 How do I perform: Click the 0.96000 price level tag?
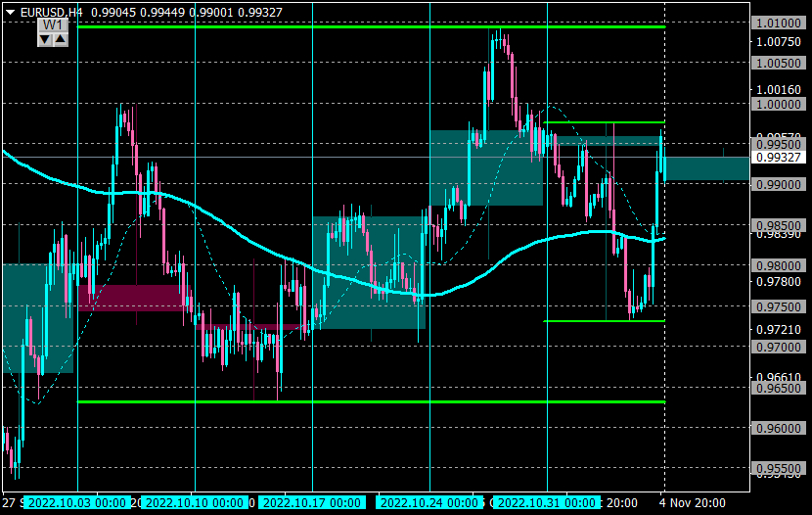779,429
